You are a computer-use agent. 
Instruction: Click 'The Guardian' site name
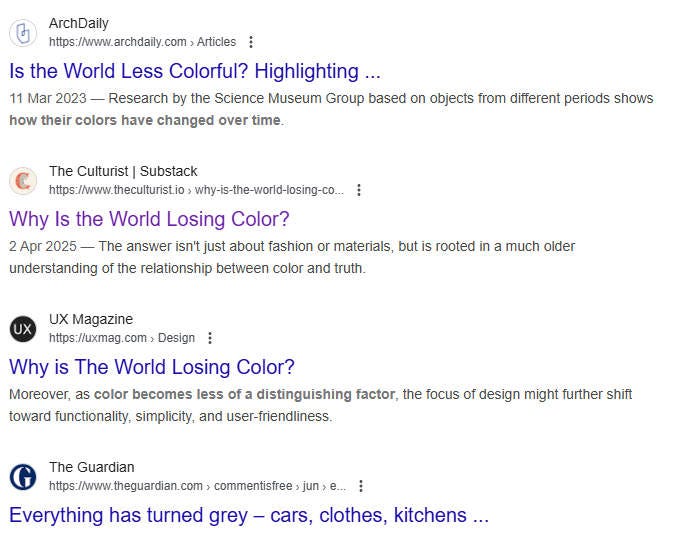click(x=92, y=467)
